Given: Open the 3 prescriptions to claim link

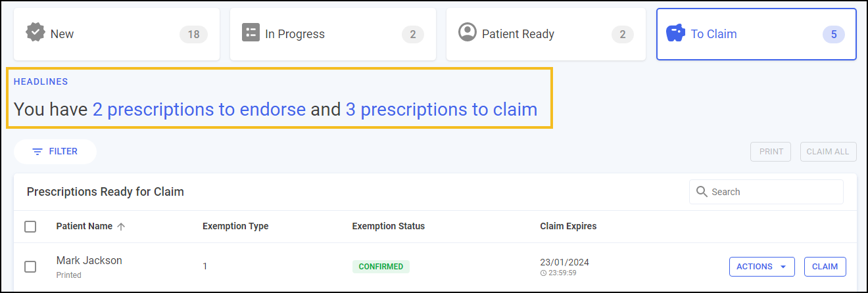Looking at the screenshot, I should point(441,110).
